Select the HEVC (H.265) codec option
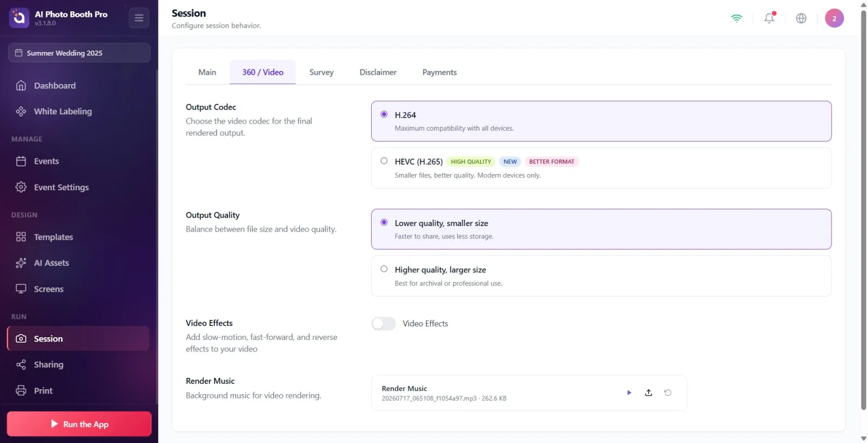Viewport: 868px width, 443px height. point(601,168)
